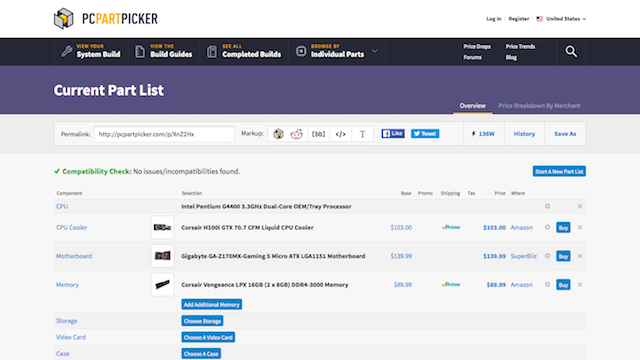This screenshot has height=360, width=640.
Task: Click Choose Storage button
Action: click(202, 321)
